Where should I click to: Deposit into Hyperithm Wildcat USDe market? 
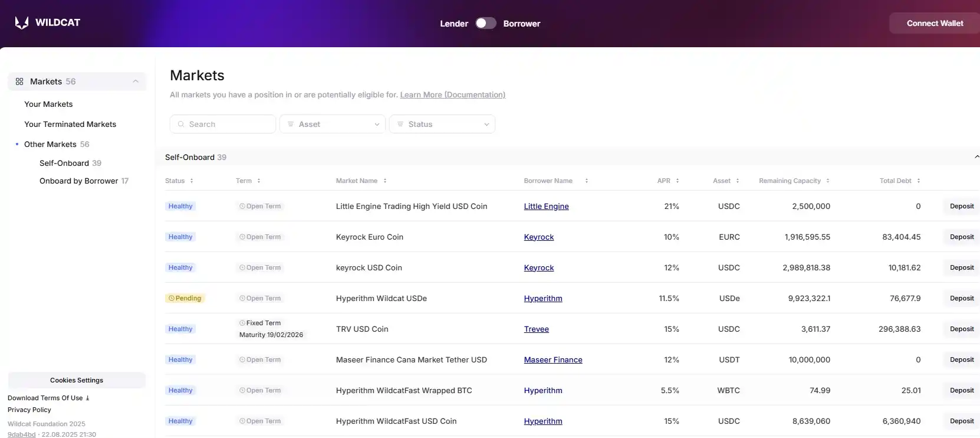pos(962,298)
